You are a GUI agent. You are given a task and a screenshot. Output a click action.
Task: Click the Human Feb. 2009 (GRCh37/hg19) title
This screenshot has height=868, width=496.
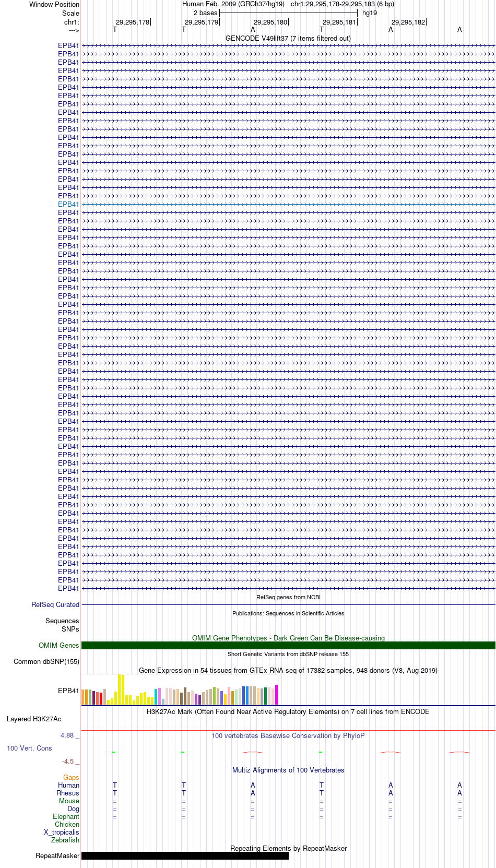click(x=233, y=4)
